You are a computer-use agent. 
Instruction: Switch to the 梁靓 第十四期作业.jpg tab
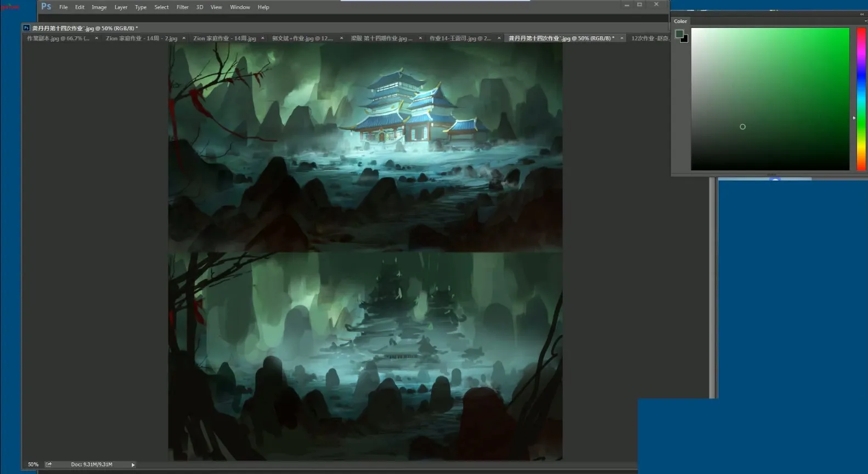tap(381, 38)
